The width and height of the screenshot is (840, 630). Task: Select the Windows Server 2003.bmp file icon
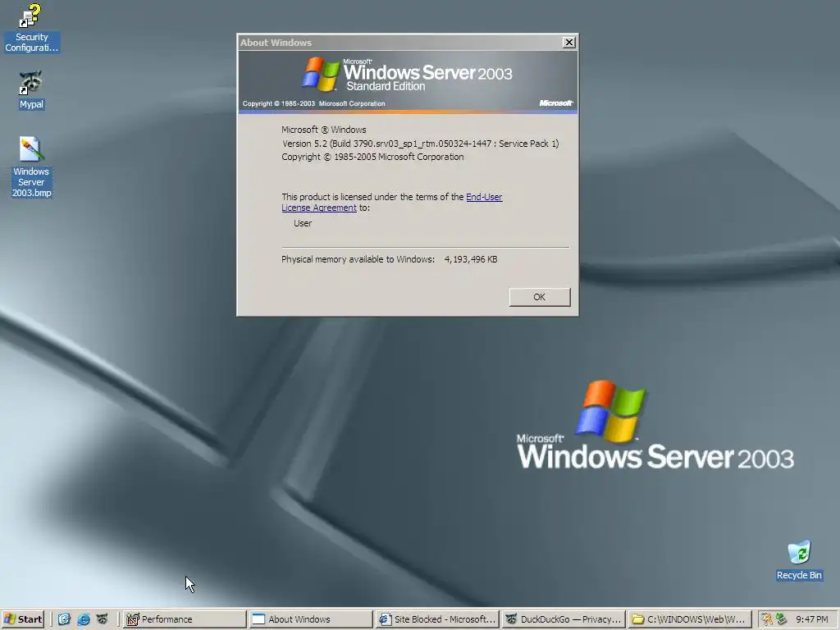pyautogui.click(x=31, y=167)
